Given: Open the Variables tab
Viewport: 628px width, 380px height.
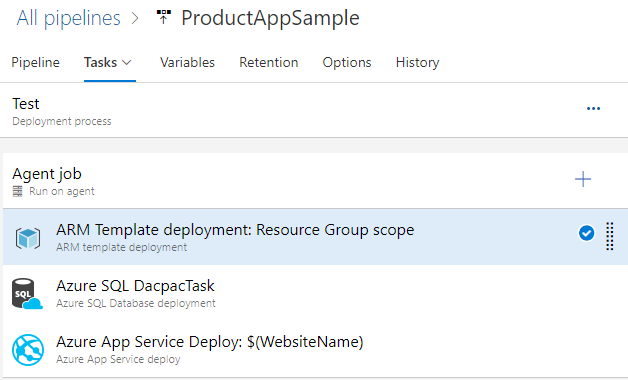Looking at the screenshot, I should pos(187,62).
